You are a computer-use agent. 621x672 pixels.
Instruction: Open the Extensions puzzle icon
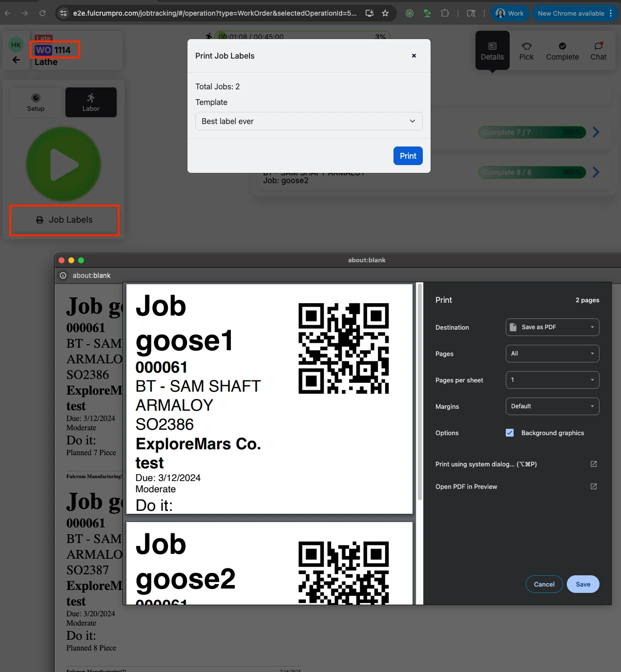445,13
